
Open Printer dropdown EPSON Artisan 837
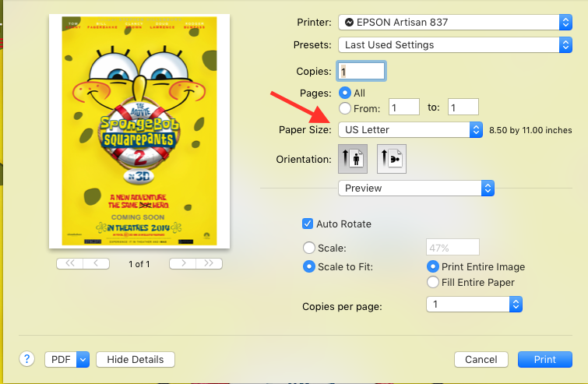coord(455,22)
